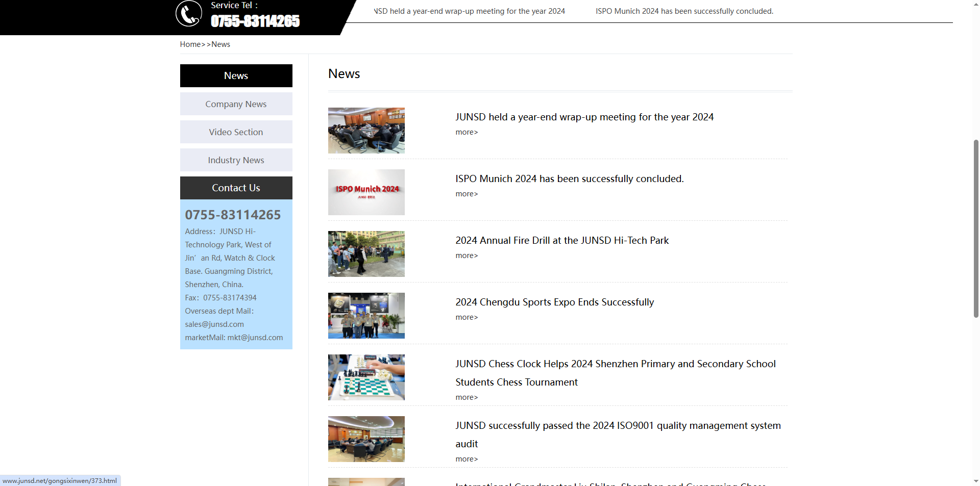Open ticker headline ISPO Munich 2024 concluded
980x486 pixels.
[x=684, y=11]
